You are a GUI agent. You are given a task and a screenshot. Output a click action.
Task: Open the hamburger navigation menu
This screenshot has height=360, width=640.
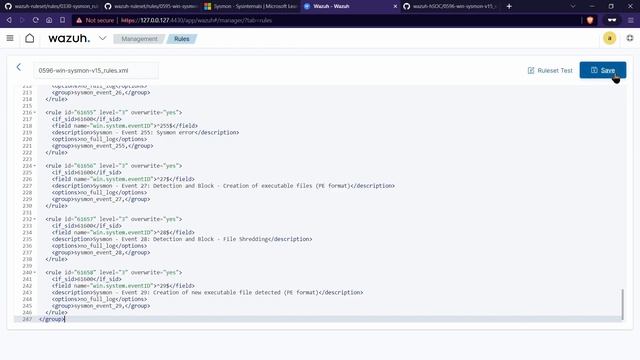pos(10,38)
